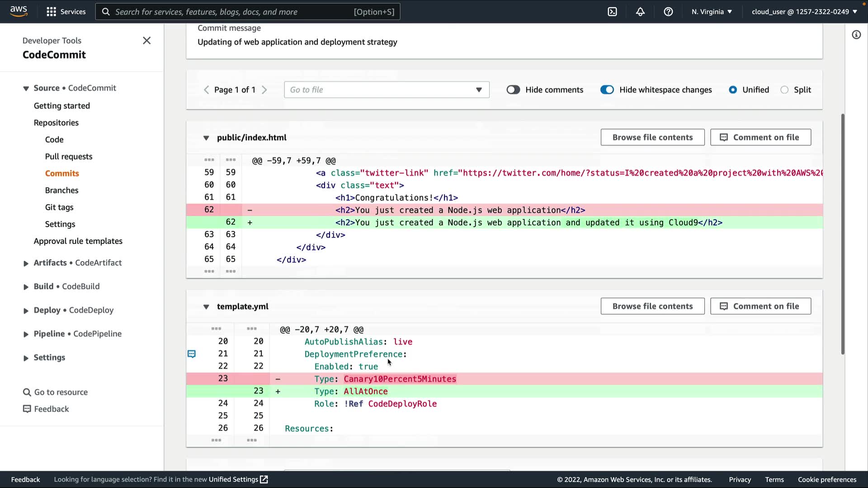This screenshot has width=868, height=488.
Task: Go to Branches in sidebar
Action: click(x=61, y=190)
